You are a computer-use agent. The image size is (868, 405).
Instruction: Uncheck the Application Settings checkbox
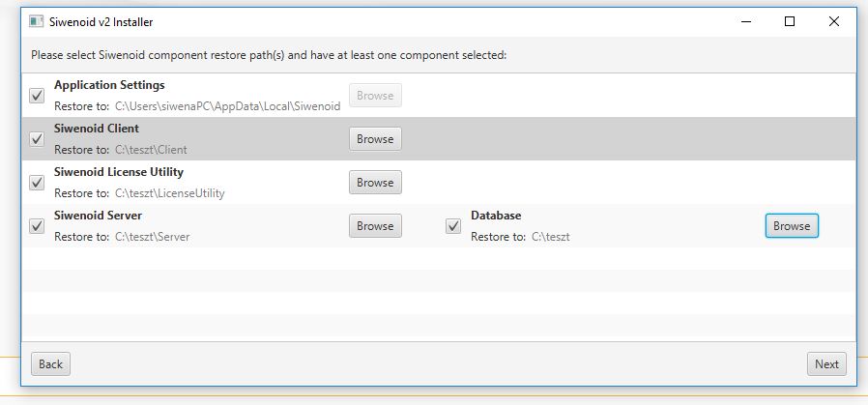click(37, 96)
